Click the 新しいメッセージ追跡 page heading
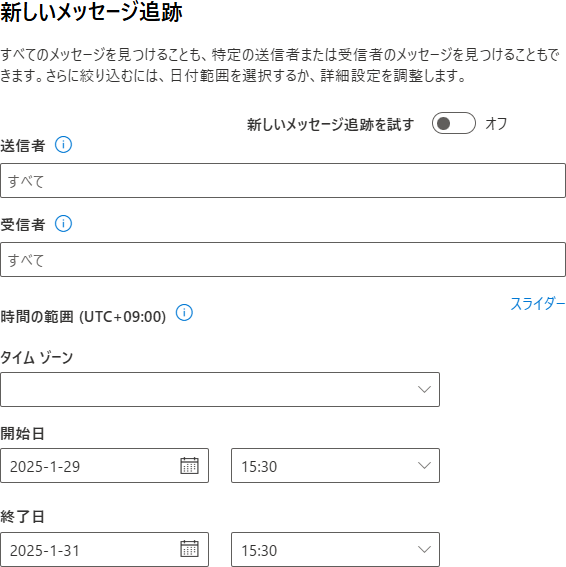The height and width of the screenshot is (567, 566). click(x=91, y=12)
